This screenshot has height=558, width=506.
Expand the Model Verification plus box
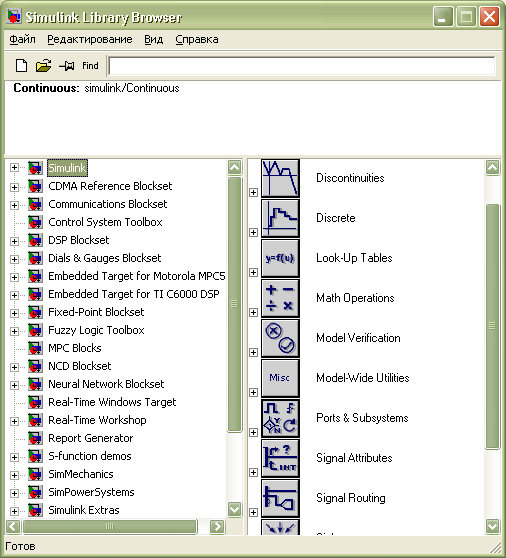(253, 352)
